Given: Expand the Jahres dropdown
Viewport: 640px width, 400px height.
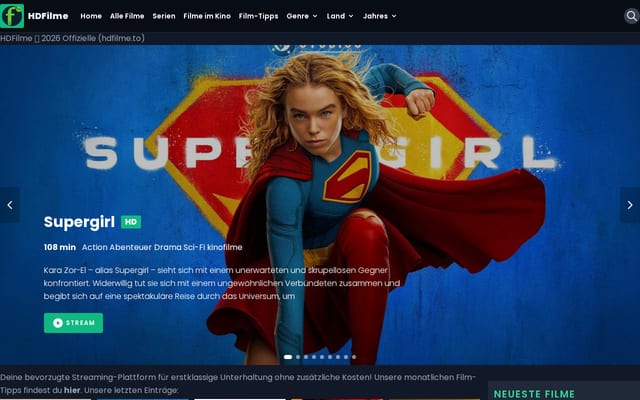Looking at the screenshot, I should 380,16.
